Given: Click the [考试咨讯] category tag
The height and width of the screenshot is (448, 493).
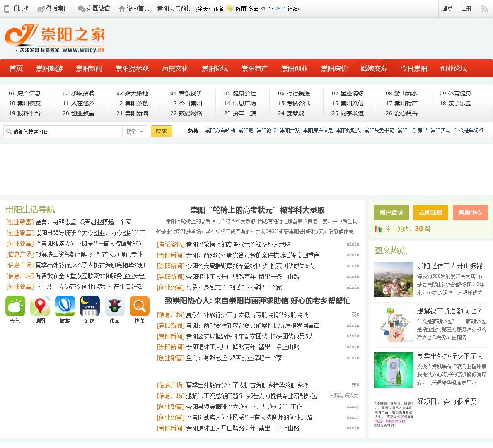Looking at the screenshot, I should tap(171, 244).
